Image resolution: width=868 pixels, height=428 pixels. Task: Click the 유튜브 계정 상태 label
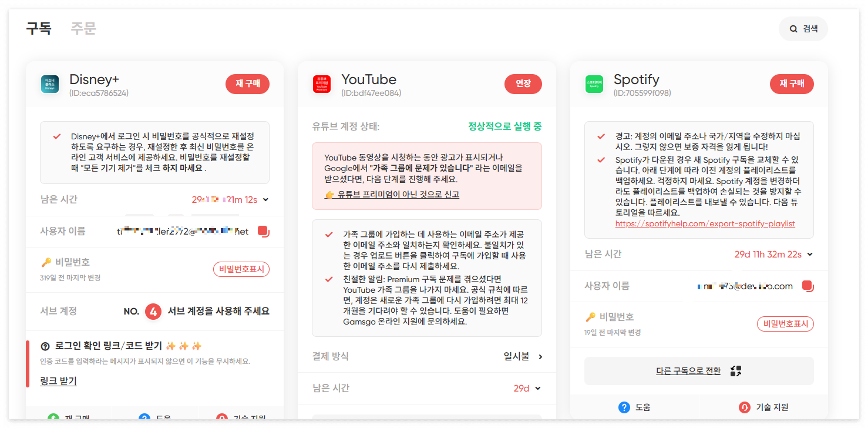pyautogui.click(x=346, y=126)
